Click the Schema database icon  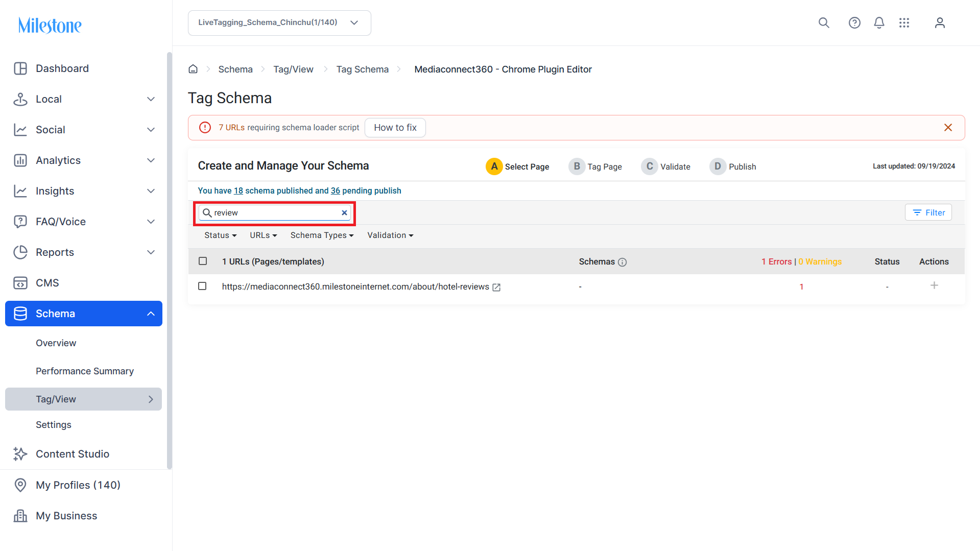[x=20, y=314]
